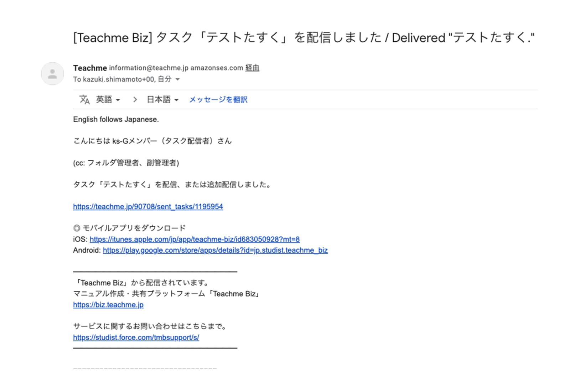Click the information@teachme.jp sender address
570x392 pixels.
[x=149, y=68]
